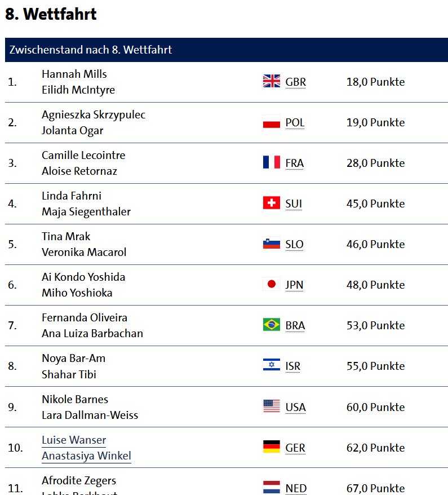Click the GER country abbreviation
Viewport: 448px width, 495px height.
(295, 448)
